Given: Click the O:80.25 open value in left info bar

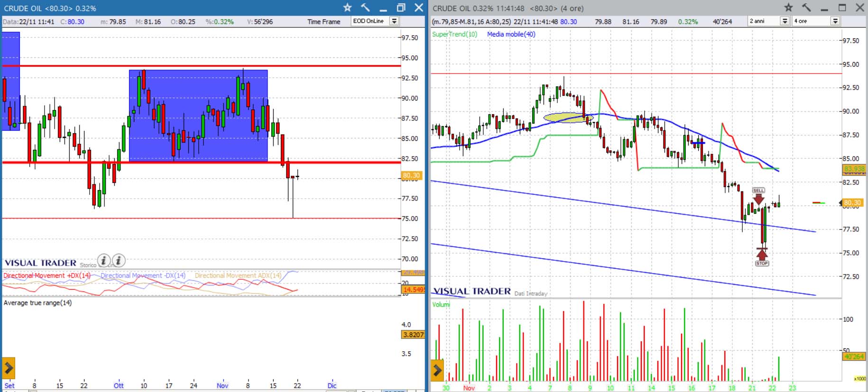Looking at the screenshot, I should click(x=183, y=22).
